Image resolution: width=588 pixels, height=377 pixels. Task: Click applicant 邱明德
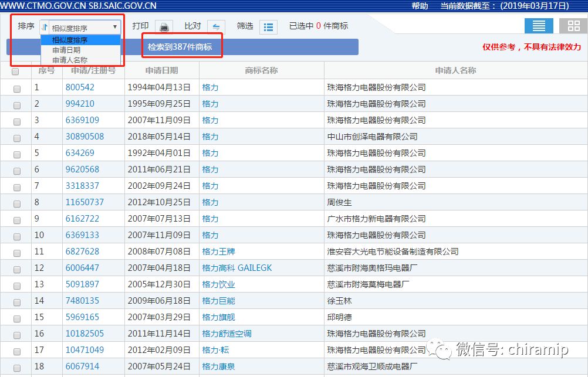coord(340,317)
